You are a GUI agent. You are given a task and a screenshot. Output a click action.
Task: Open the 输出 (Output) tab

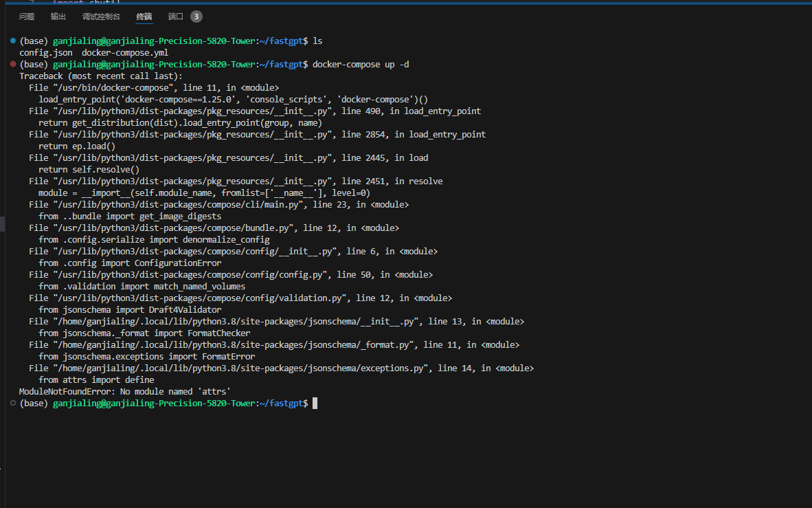[x=58, y=16]
